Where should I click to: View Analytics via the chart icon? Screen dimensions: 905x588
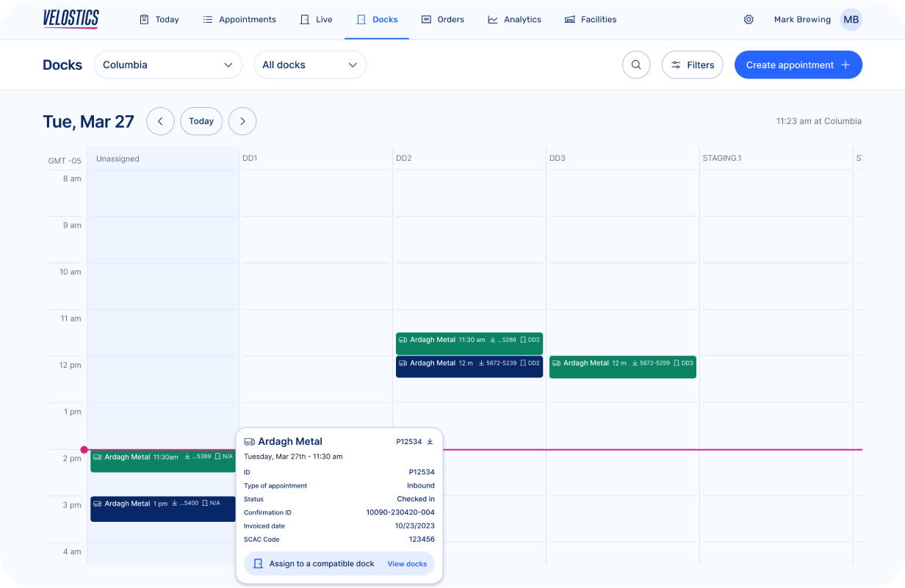click(492, 19)
